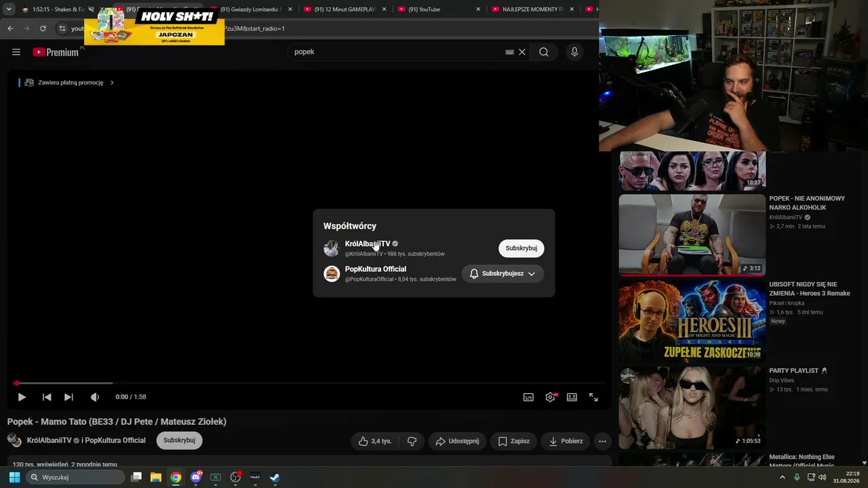Run search with the magnifier button
The height and width of the screenshot is (488, 868).
tap(544, 52)
